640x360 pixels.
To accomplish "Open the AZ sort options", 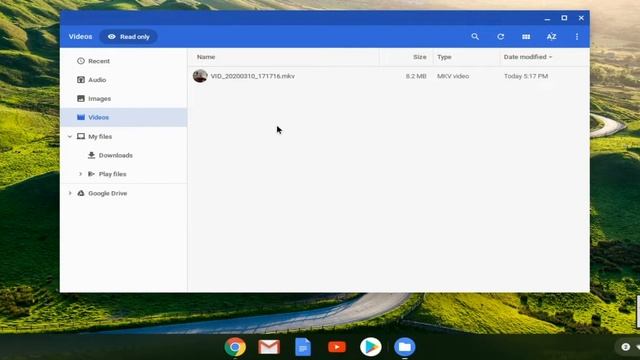I will [x=551, y=37].
